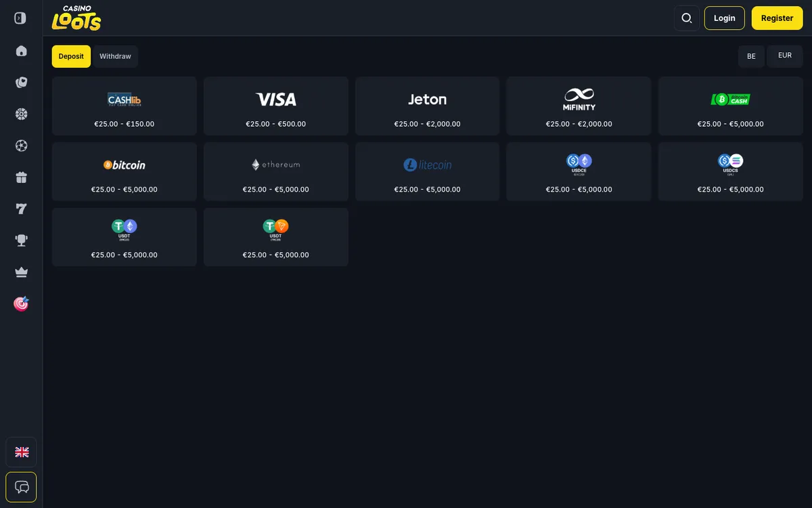Select the ethereum payment logo

point(276,165)
